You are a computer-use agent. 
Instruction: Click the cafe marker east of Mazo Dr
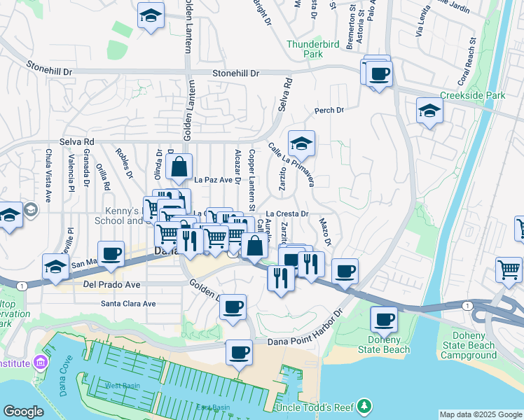pos(345,272)
